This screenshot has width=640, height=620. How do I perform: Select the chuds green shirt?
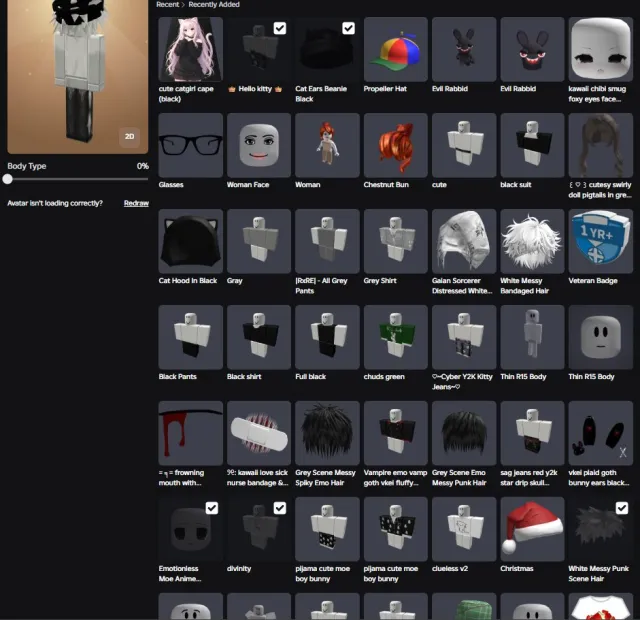click(x=396, y=337)
